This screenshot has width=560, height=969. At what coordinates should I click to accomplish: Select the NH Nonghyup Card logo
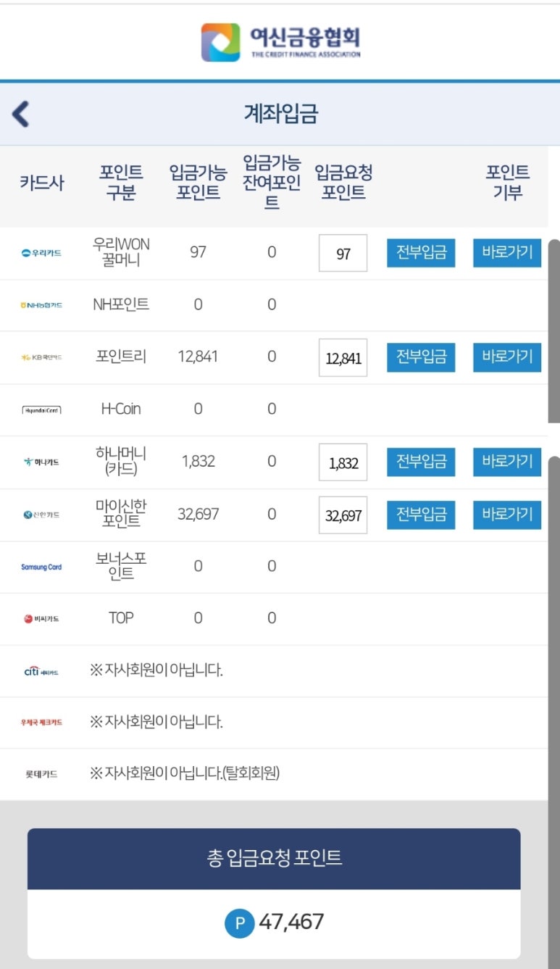41,305
